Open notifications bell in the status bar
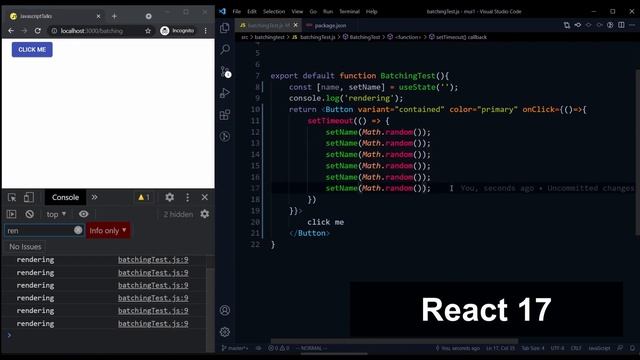This screenshot has width=640, height=360. [x=632, y=348]
